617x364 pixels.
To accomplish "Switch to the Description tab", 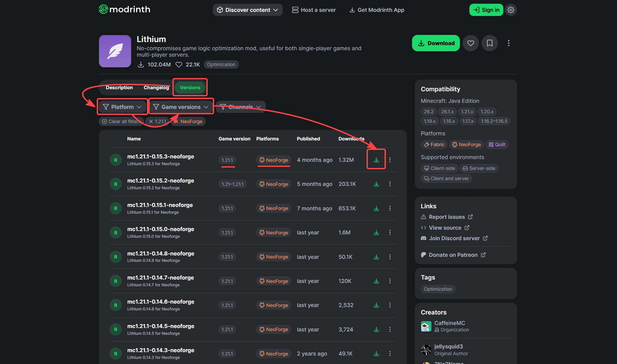I will click(119, 88).
